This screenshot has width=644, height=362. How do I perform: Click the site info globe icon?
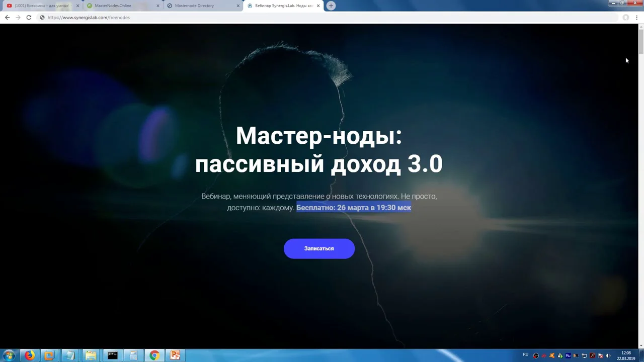pos(42,18)
